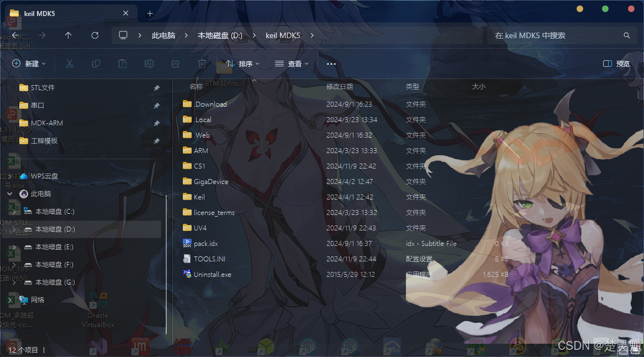Click the delete trash icon
This screenshot has width=644, height=357.
(202, 64)
